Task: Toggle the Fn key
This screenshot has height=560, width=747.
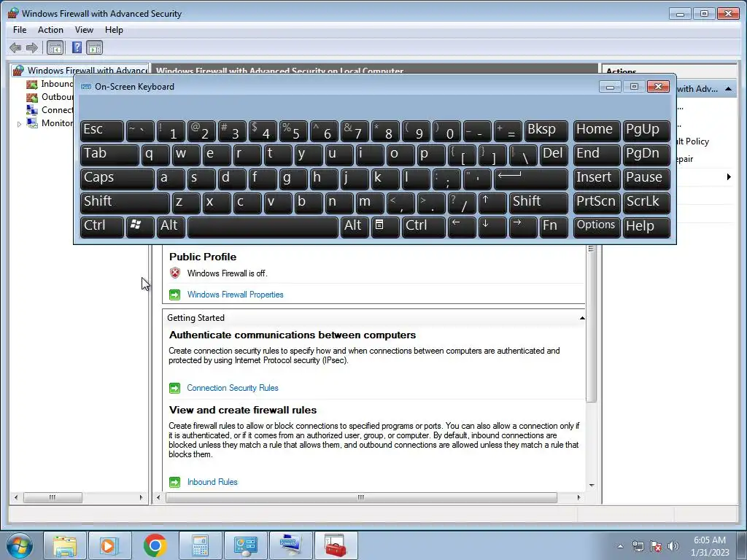Action: coord(554,227)
